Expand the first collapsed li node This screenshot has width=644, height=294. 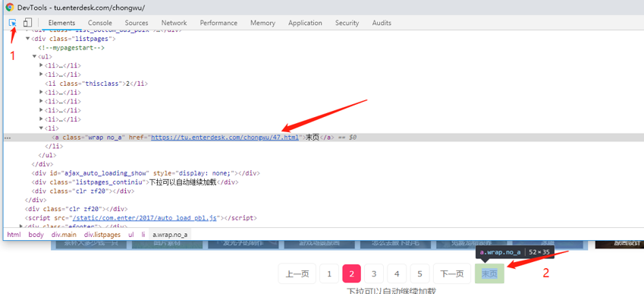[x=41, y=65]
